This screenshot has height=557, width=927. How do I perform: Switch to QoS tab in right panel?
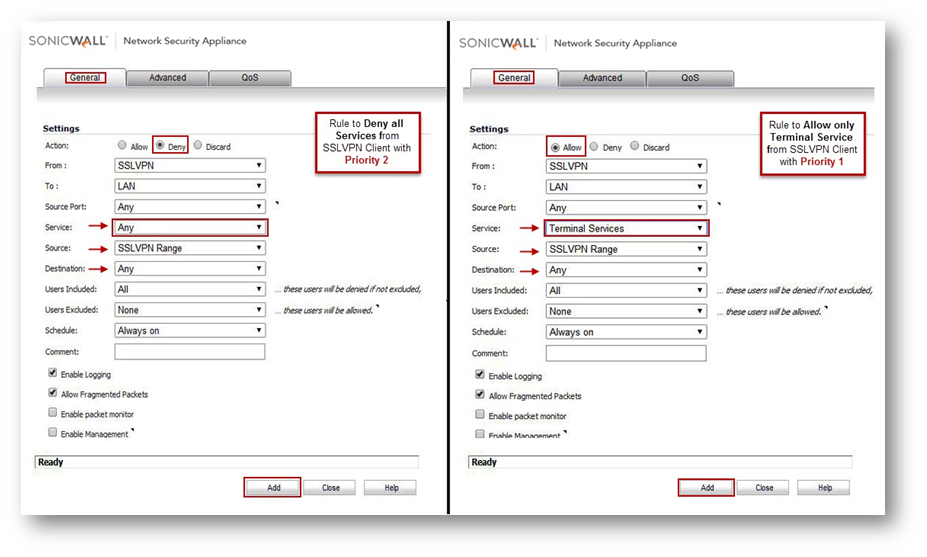pos(690,78)
